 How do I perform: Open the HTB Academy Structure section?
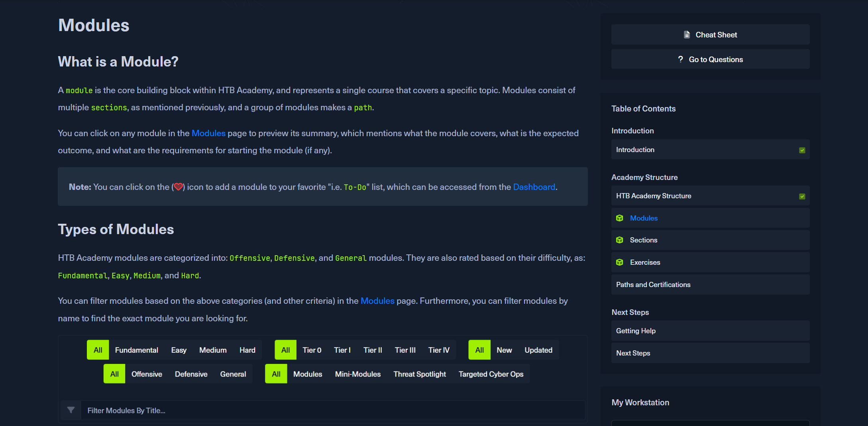710,196
